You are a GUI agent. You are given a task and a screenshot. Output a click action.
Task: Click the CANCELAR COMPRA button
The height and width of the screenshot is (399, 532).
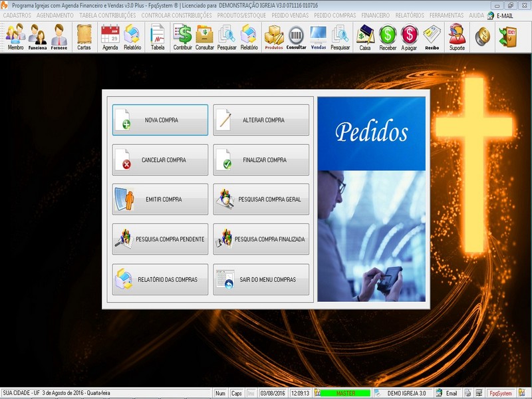tap(160, 160)
